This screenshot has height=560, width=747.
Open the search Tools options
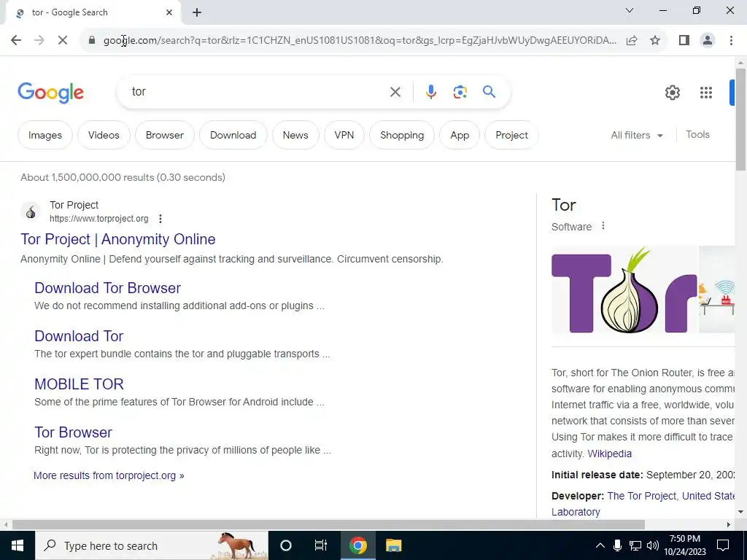pyautogui.click(x=697, y=135)
